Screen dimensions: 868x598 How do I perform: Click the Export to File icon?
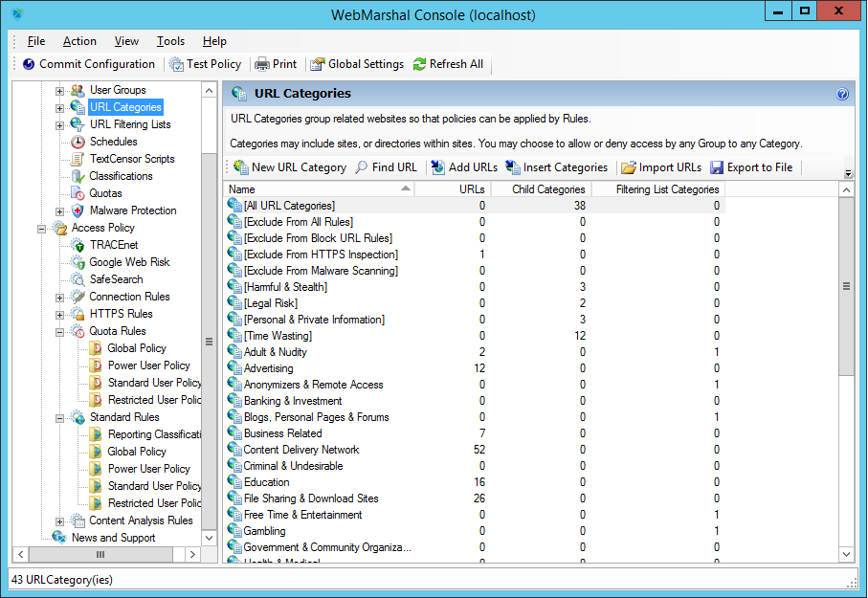[717, 167]
